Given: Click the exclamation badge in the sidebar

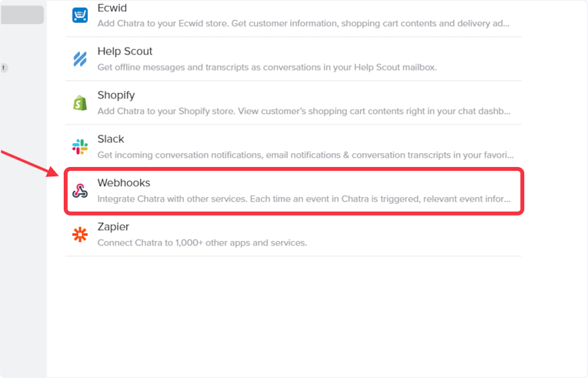Looking at the screenshot, I should click(x=3, y=68).
